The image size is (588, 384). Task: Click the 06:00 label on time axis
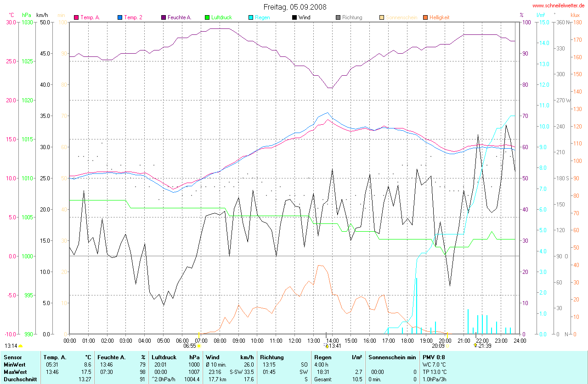[x=182, y=340]
